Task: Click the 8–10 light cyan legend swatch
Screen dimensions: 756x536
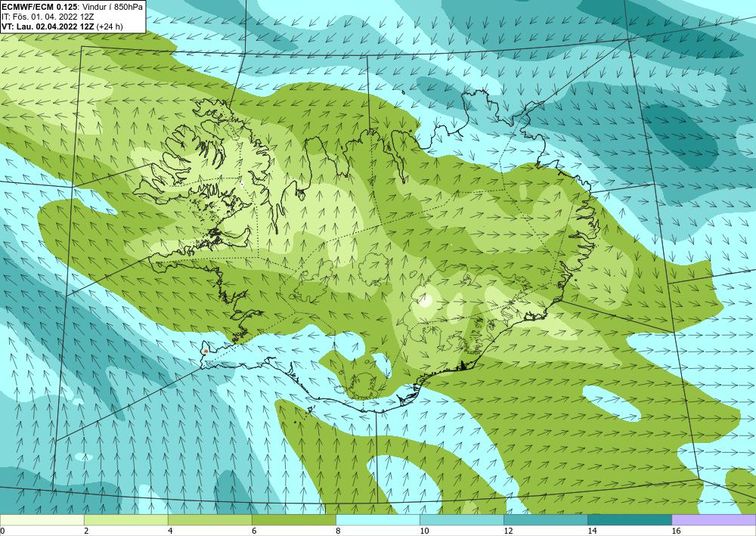Action: [x=378, y=520]
